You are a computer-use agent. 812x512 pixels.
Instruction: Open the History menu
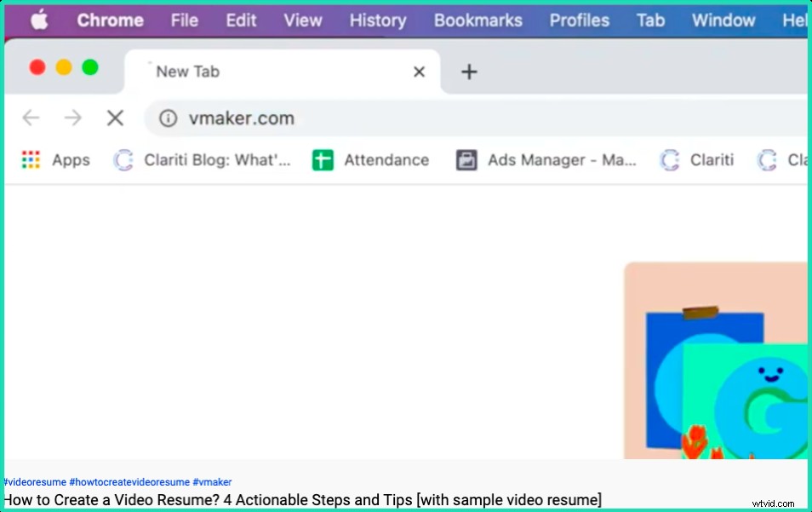pyautogui.click(x=378, y=20)
